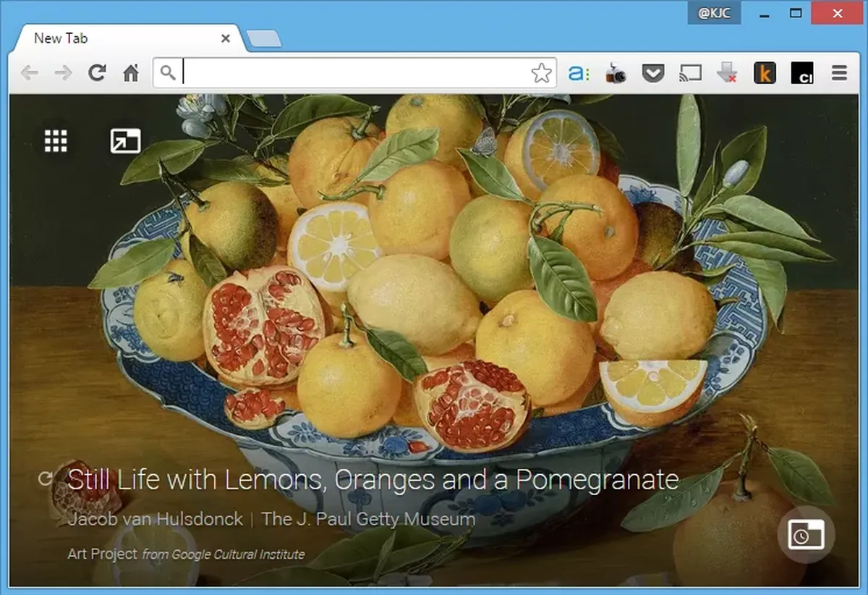
Task: Save page with the Pocket extension icon
Action: [x=653, y=73]
